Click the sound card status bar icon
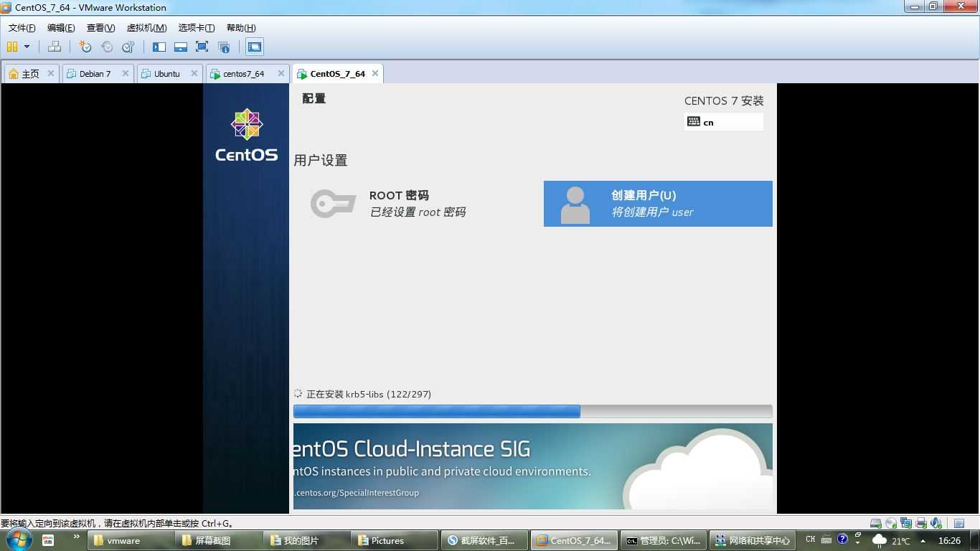The width and height of the screenshot is (980, 551). point(936,523)
